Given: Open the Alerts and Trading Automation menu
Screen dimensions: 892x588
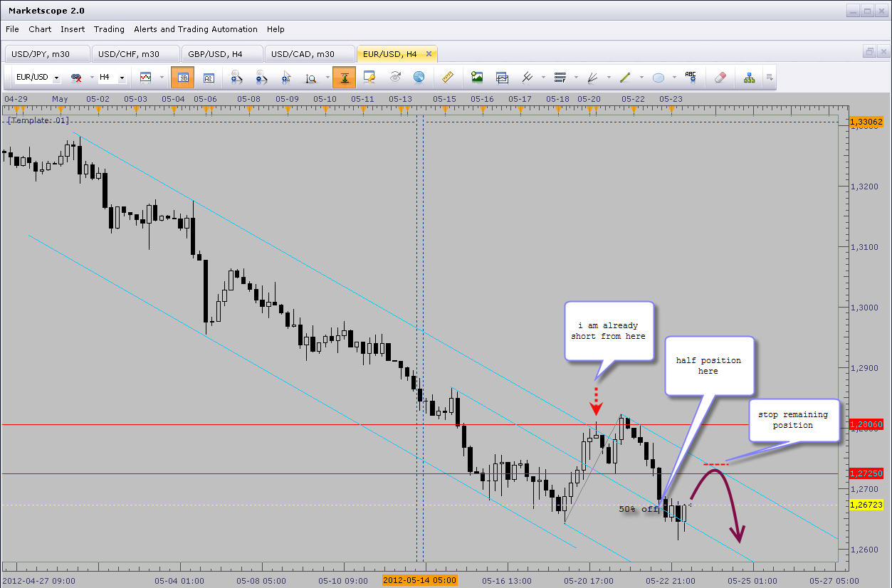Looking at the screenshot, I should point(196,29).
